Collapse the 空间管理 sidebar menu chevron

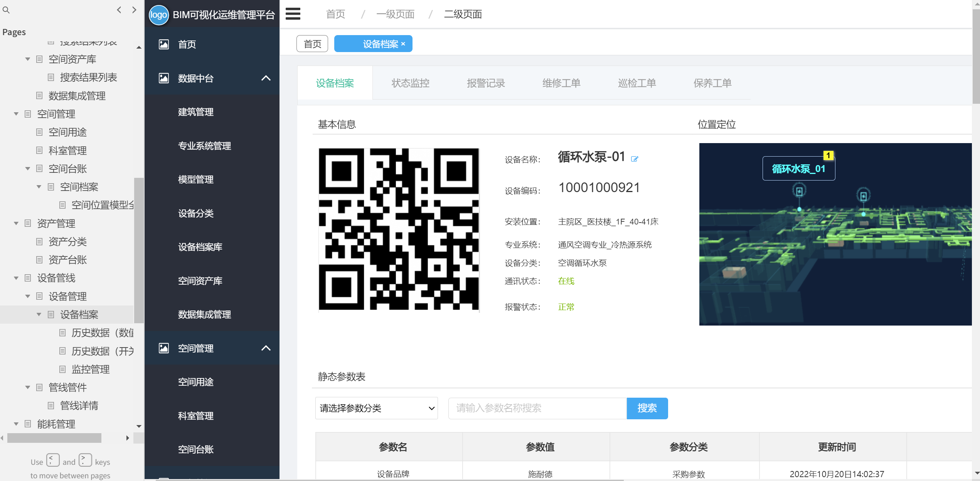pos(266,348)
